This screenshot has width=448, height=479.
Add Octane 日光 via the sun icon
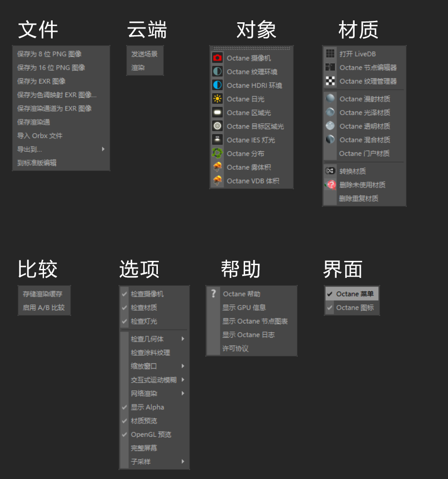point(218,99)
